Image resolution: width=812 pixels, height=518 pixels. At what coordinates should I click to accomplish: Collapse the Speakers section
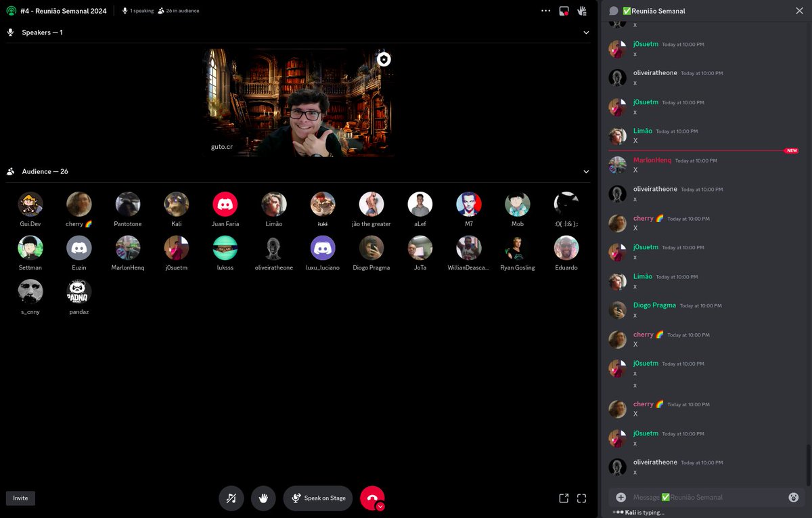(586, 33)
